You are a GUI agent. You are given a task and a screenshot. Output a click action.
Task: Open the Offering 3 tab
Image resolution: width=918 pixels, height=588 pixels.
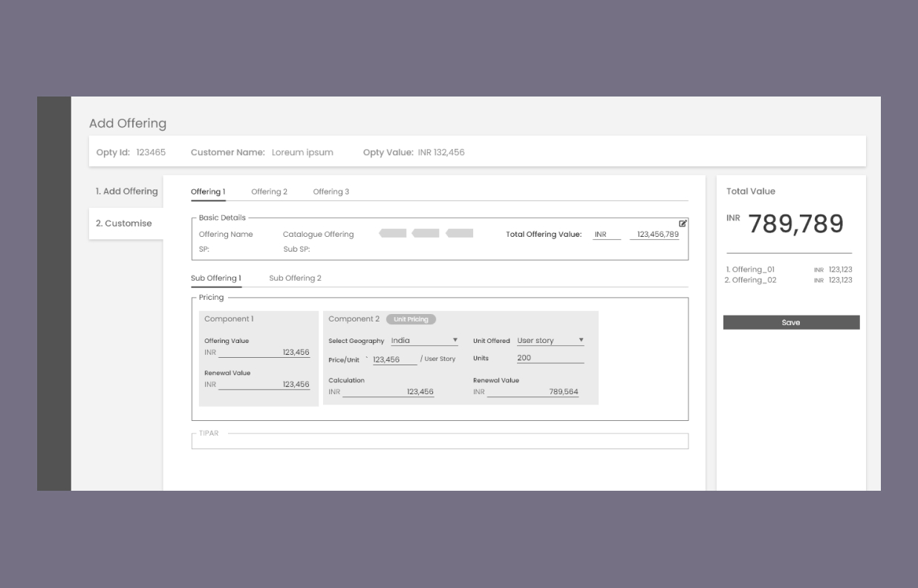click(x=331, y=192)
